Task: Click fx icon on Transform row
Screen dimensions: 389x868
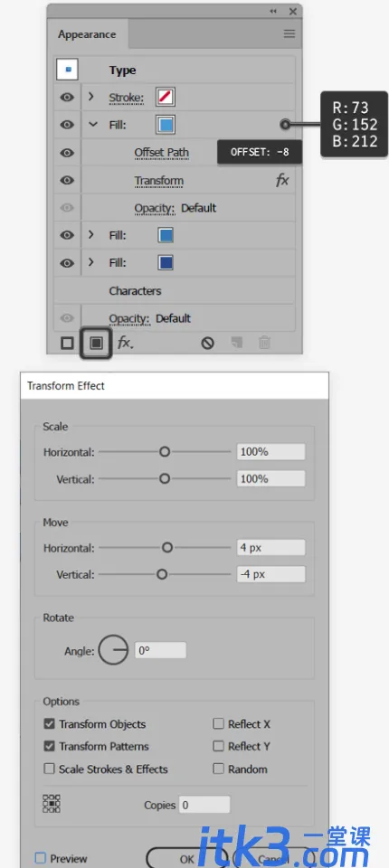Action: click(282, 181)
